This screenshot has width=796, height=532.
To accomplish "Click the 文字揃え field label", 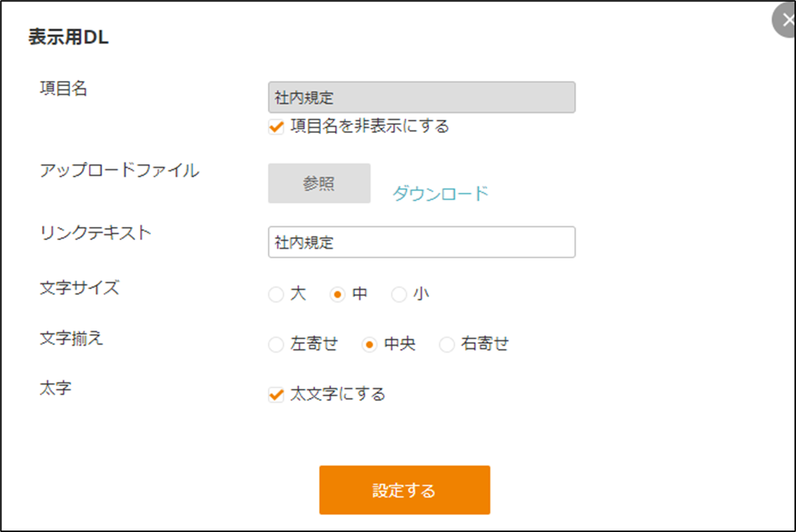I will (x=72, y=338).
